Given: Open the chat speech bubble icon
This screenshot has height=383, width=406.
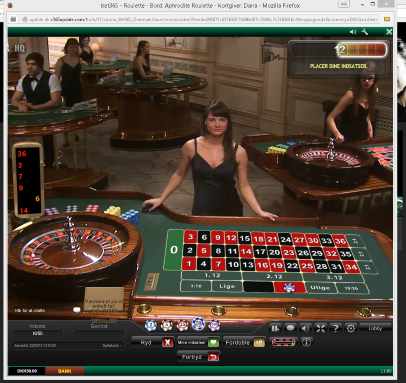Looking at the screenshot, I should tap(290, 328).
